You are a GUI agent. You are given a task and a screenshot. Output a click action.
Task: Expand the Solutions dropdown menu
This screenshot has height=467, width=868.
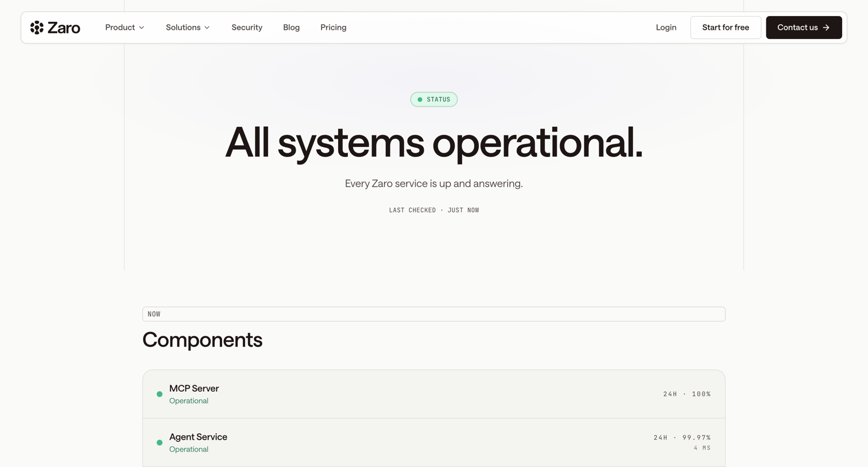click(188, 28)
